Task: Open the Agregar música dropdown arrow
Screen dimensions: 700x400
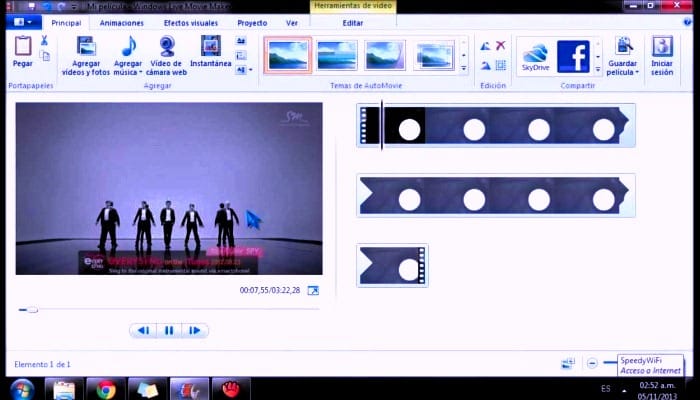Action: coord(140,72)
